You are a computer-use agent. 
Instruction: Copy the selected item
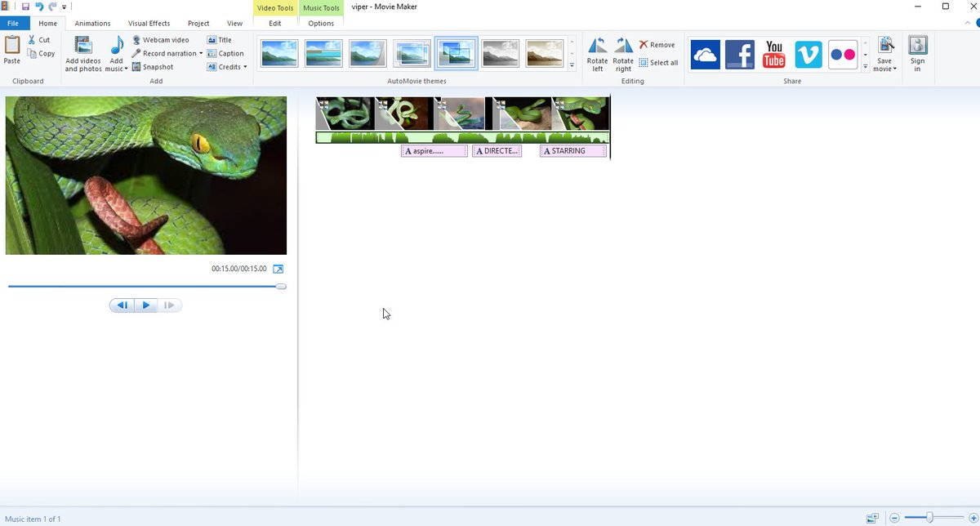click(x=41, y=53)
